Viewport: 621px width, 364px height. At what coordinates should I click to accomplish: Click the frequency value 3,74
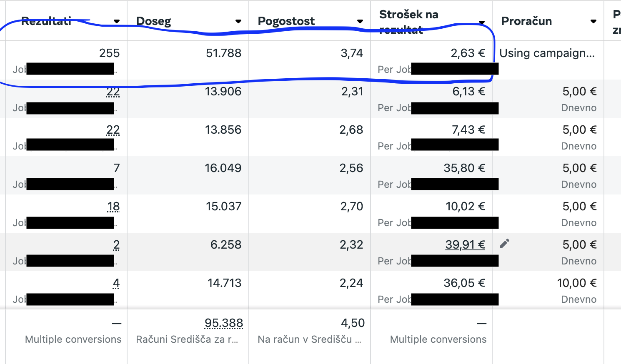click(x=352, y=53)
